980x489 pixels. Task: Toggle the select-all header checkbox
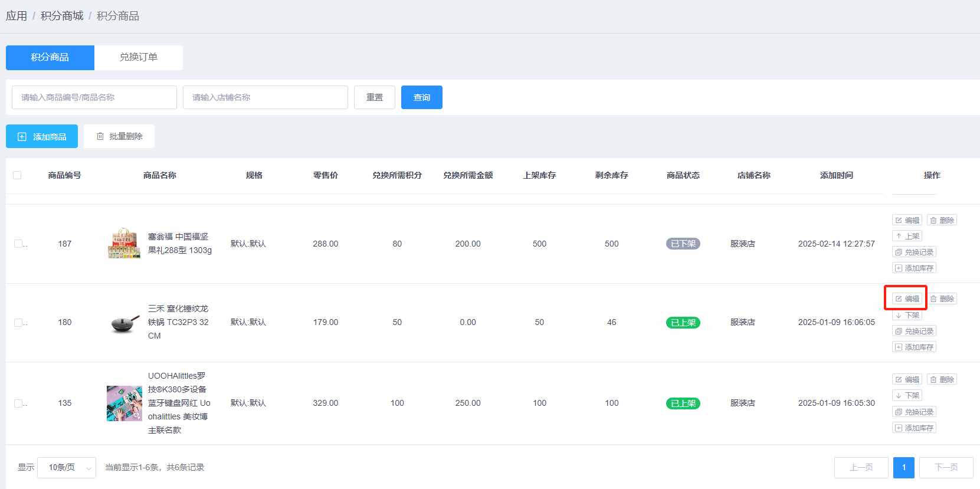[17, 175]
